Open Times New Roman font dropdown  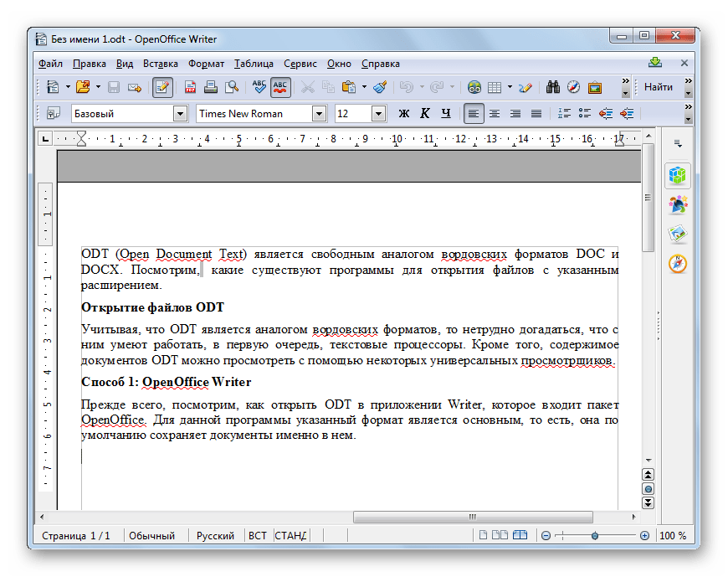(x=319, y=113)
